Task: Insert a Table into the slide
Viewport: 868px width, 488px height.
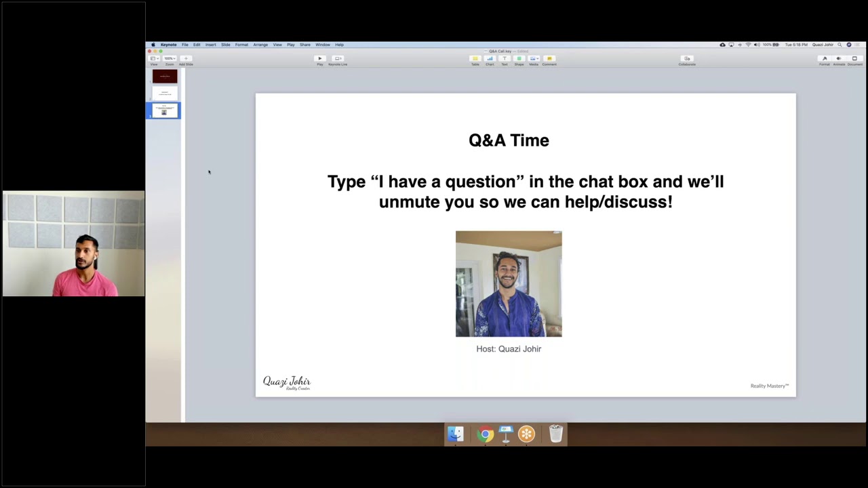Action: [x=475, y=58]
